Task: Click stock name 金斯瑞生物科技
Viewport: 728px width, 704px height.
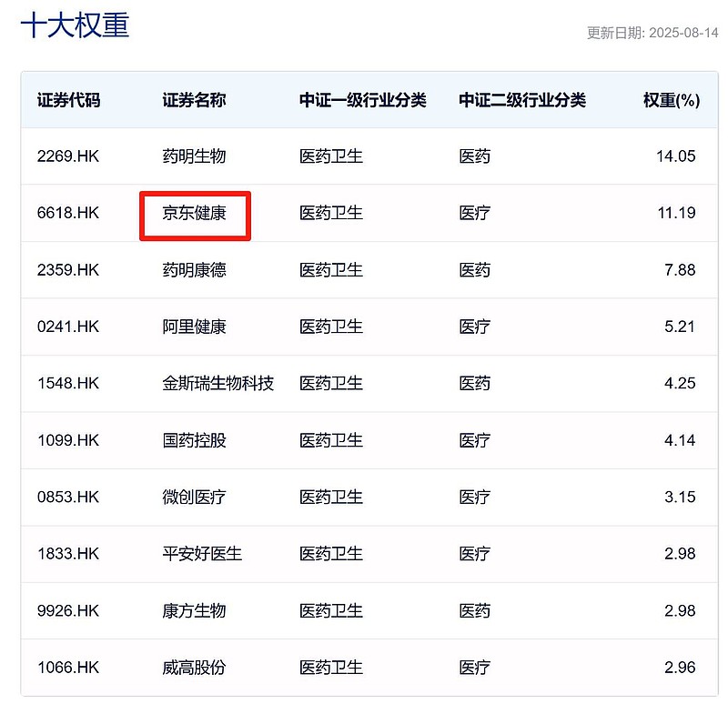Action: (218, 383)
